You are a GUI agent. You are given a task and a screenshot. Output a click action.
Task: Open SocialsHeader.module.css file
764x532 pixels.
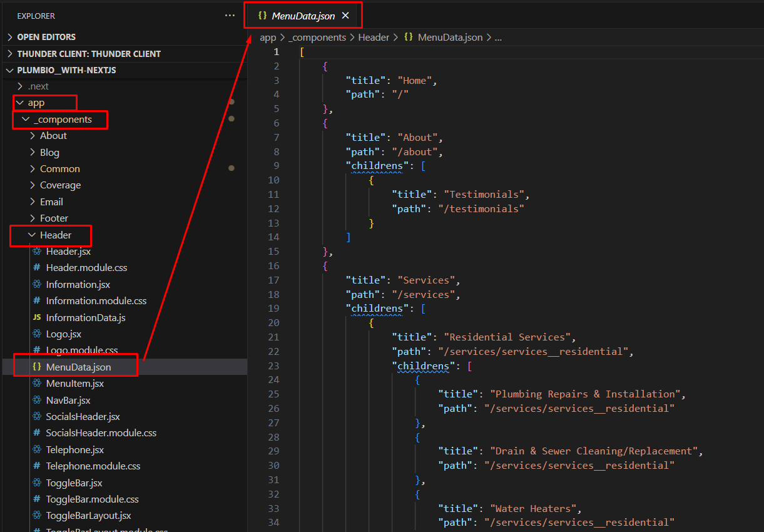[x=101, y=432]
